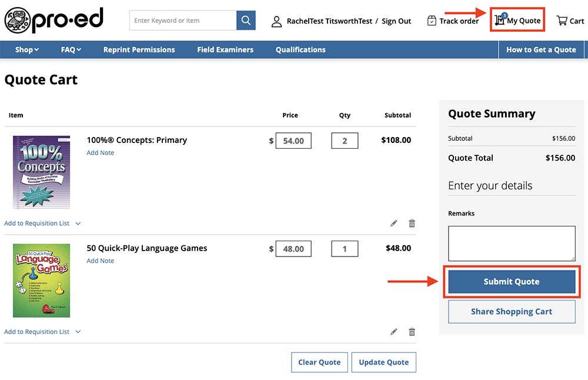Remove 50 Quick-Play Language Games via trash icon
588x380 pixels.
coord(412,332)
